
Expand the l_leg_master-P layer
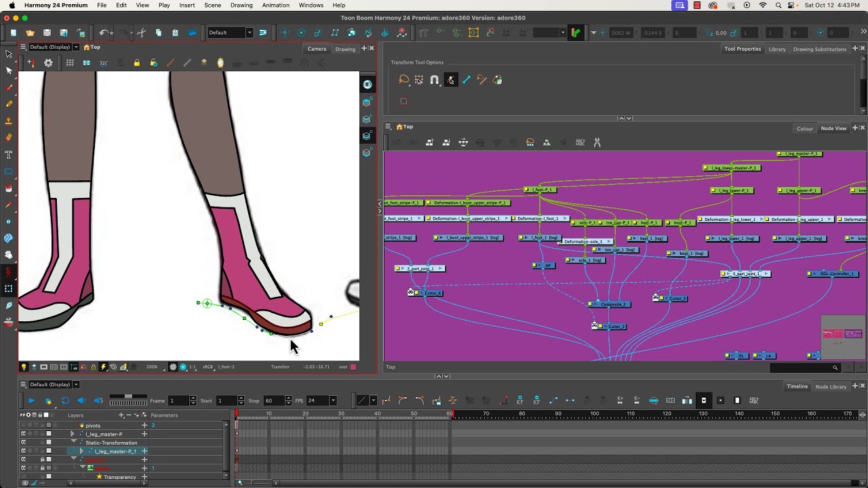click(73, 434)
